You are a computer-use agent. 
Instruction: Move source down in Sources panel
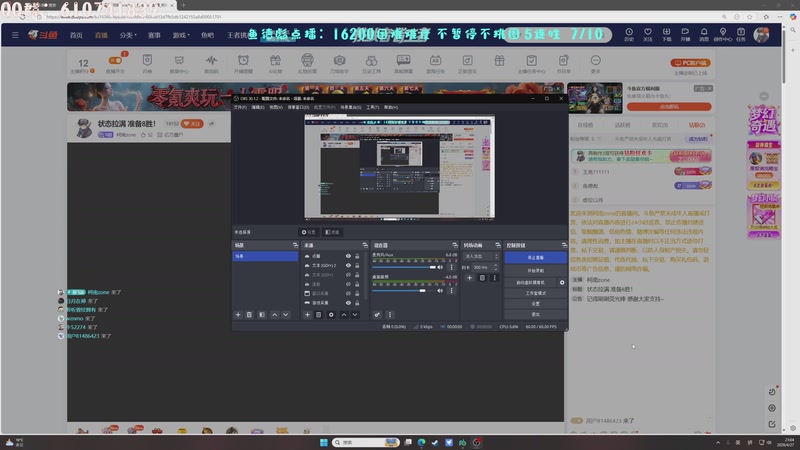355,315
